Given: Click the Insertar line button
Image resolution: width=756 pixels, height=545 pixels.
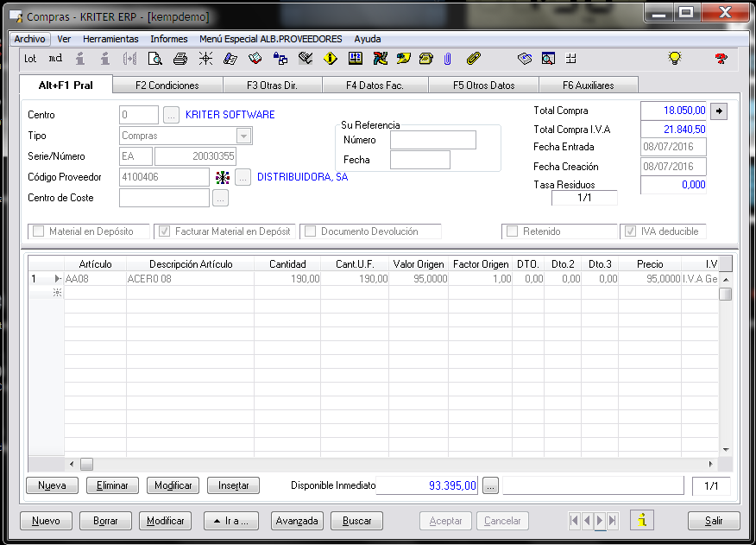Looking at the screenshot, I should [233, 485].
